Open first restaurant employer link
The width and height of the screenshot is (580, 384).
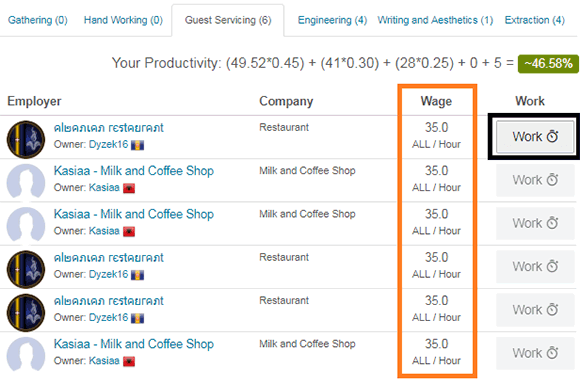(108, 128)
